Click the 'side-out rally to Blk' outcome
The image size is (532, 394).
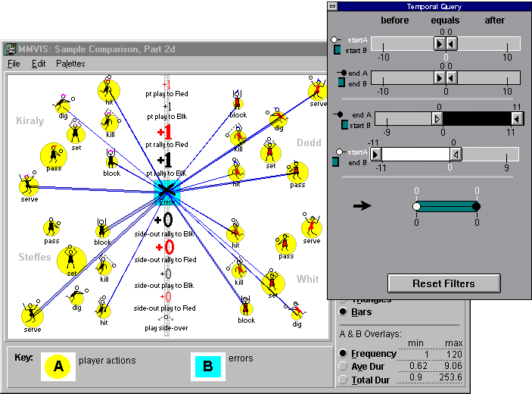[164, 225]
